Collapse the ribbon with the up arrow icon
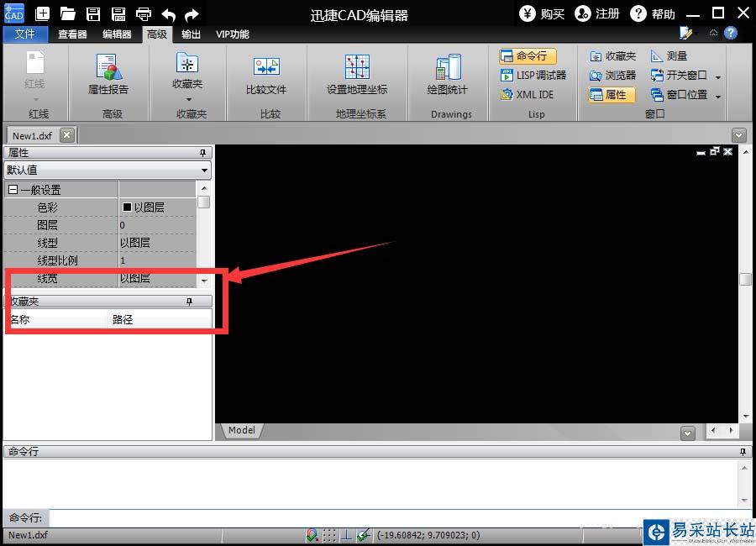The height and width of the screenshot is (546, 756). tap(713, 33)
